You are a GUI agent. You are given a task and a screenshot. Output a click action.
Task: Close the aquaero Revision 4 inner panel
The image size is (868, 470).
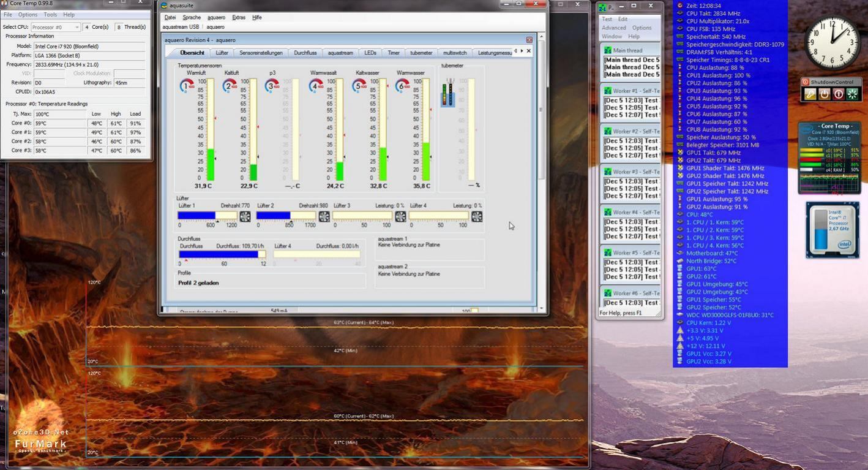click(529, 40)
